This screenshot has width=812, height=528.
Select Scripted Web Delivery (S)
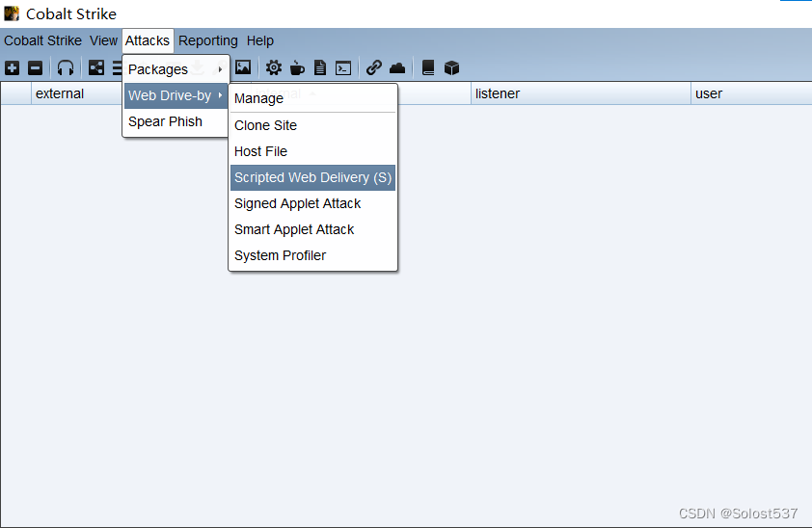tap(312, 177)
